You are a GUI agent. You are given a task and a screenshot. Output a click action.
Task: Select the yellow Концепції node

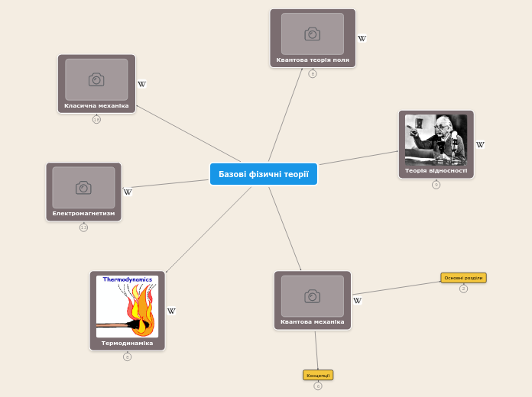[x=318, y=375]
